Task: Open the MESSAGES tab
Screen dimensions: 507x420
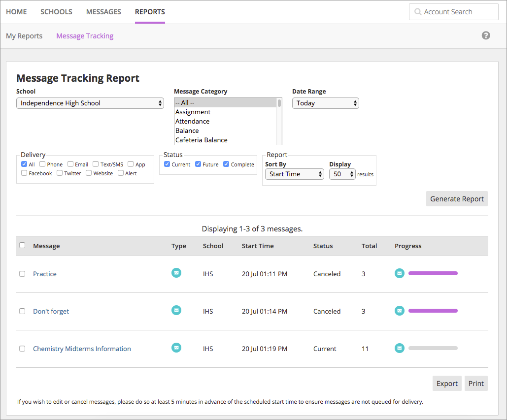Action: click(103, 12)
